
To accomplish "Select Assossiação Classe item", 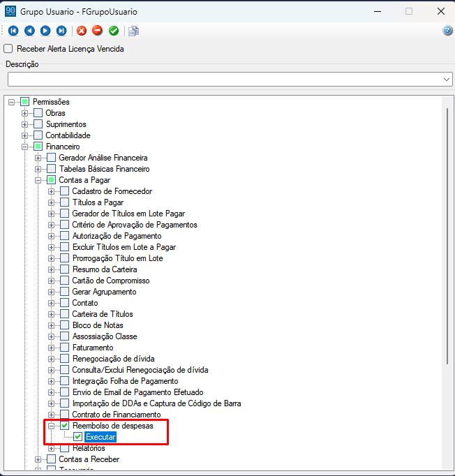I will [105, 336].
